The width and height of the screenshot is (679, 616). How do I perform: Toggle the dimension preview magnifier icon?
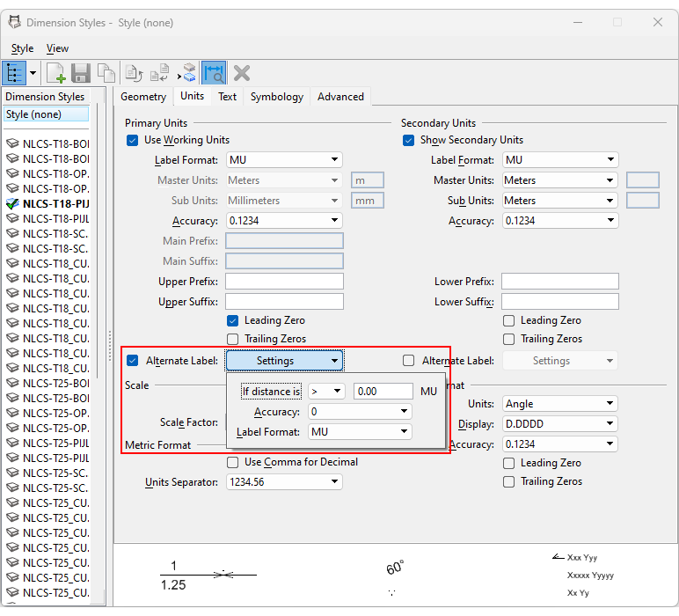click(x=213, y=73)
